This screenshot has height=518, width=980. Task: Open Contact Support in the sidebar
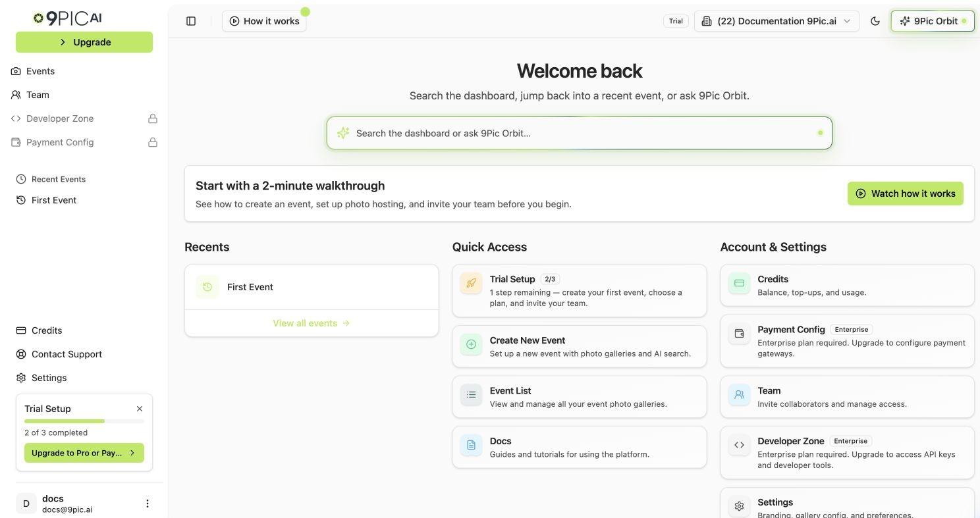click(84, 354)
